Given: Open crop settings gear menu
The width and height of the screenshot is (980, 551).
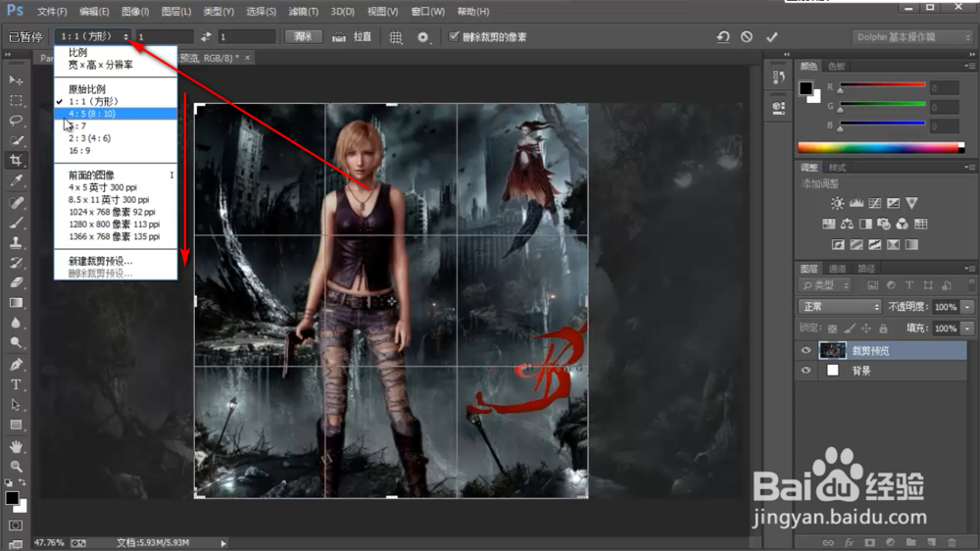Looking at the screenshot, I should pyautogui.click(x=423, y=37).
